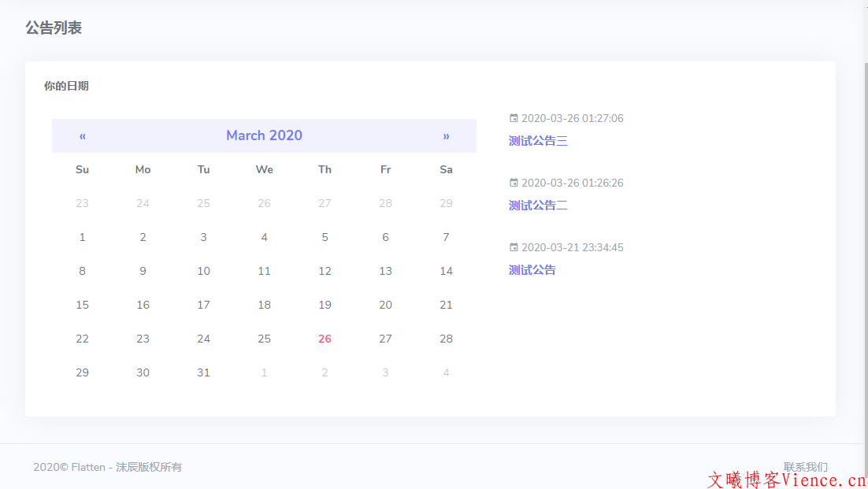Pick date 31 in the calendar

[203, 372]
